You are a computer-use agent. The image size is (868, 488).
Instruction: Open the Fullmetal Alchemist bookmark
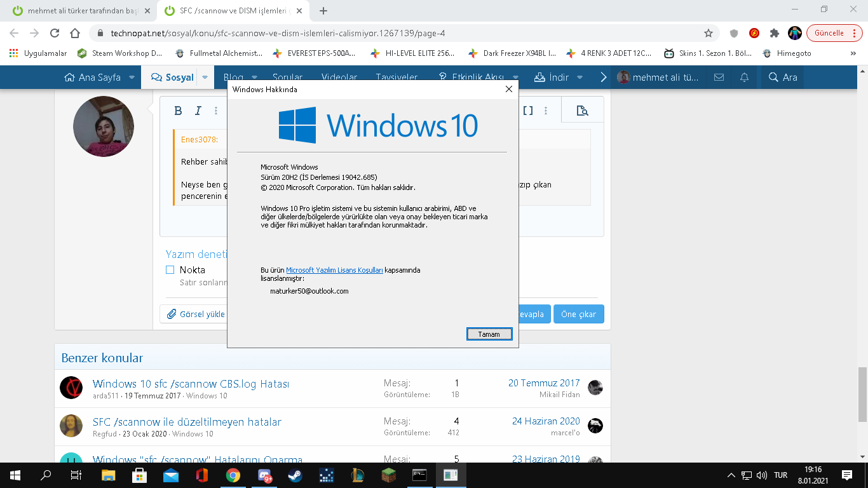pos(219,53)
